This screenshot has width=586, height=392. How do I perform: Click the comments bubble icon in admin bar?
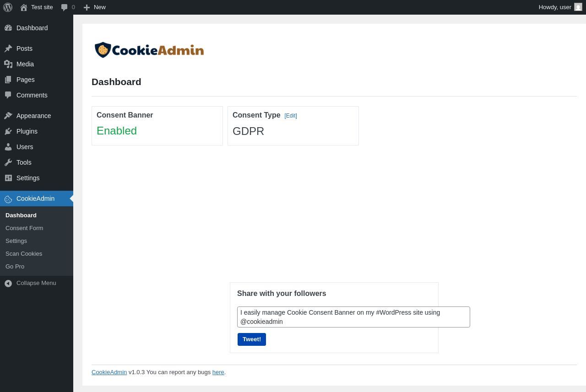coord(65,7)
